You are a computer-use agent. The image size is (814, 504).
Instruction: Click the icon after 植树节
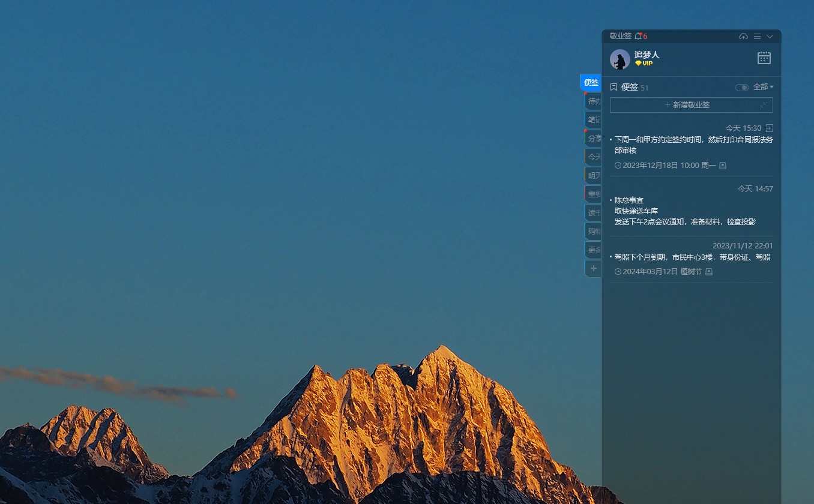tap(708, 272)
